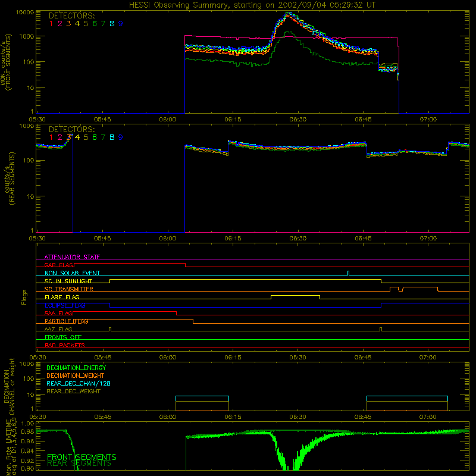This screenshot has width=476, height=476.
Task: Select detector 3 in front segments legend
Action: [68, 24]
